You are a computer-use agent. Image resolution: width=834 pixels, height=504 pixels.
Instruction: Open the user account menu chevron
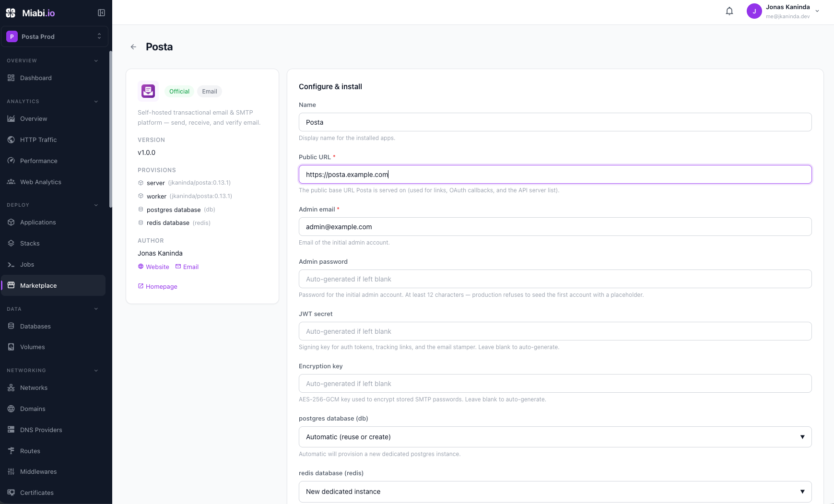[x=817, y=11]
